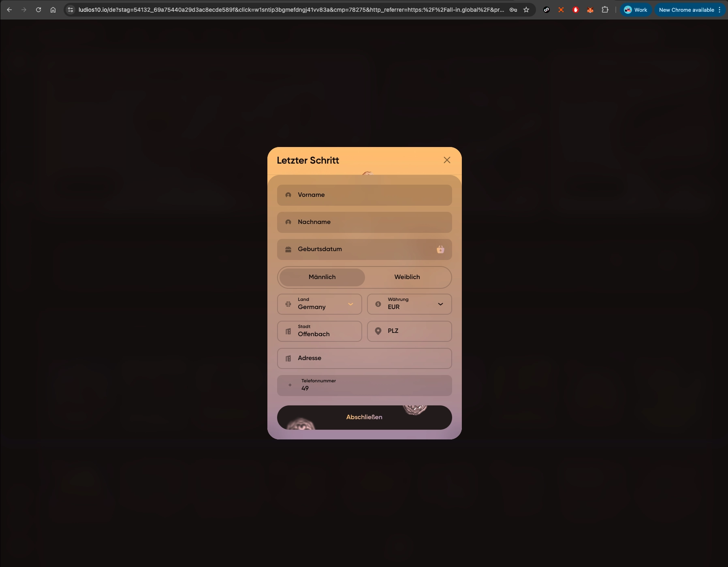
Task: Select Männlich gender option
Action: coord(322,277)
